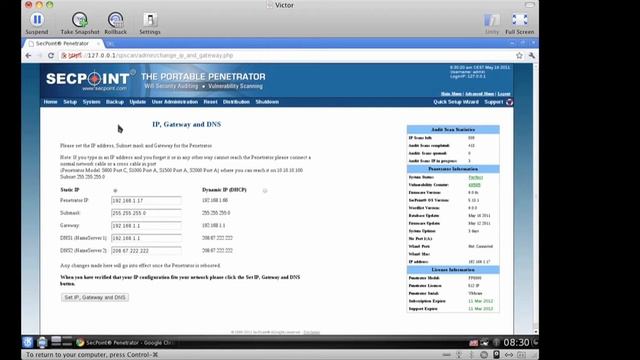Click the IP, Gateway and DNS heading

point(187,124)
